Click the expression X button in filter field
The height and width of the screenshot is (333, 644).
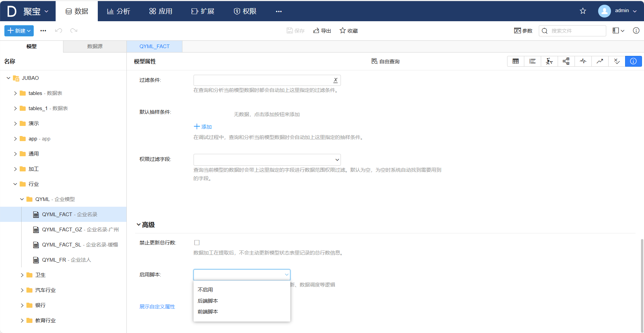click(x=335, y=80)
